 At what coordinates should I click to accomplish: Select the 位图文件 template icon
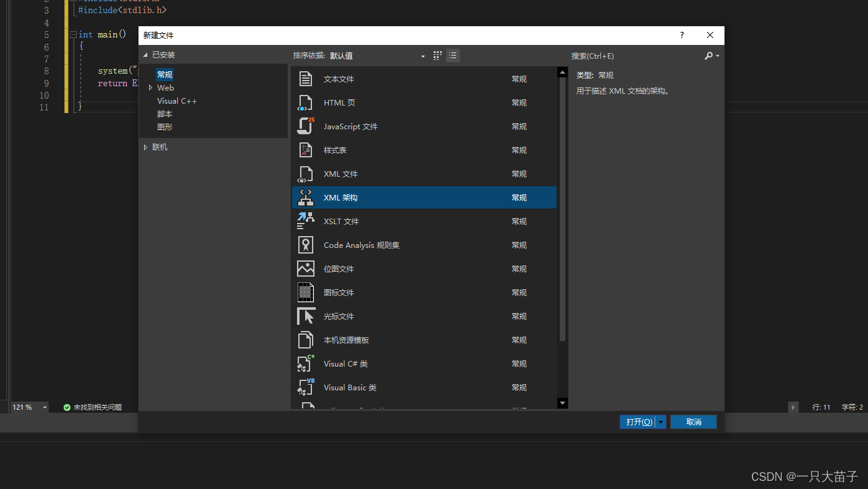(306, 269)
